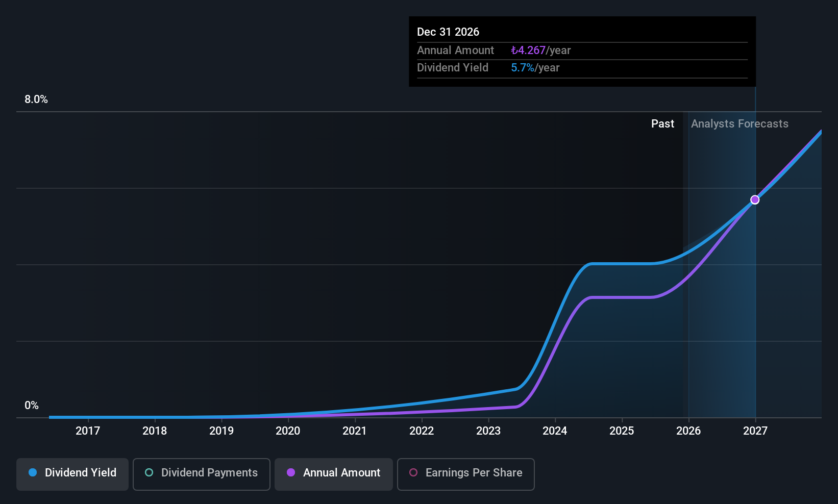Click the purple Annual Amount value in tooltip
The image size is (838, 504).
(x=528, y=50)
